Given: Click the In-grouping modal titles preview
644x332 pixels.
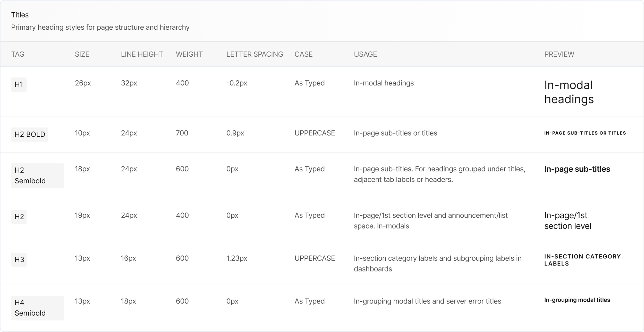Looking at the screenshot, I should [577, 300].
